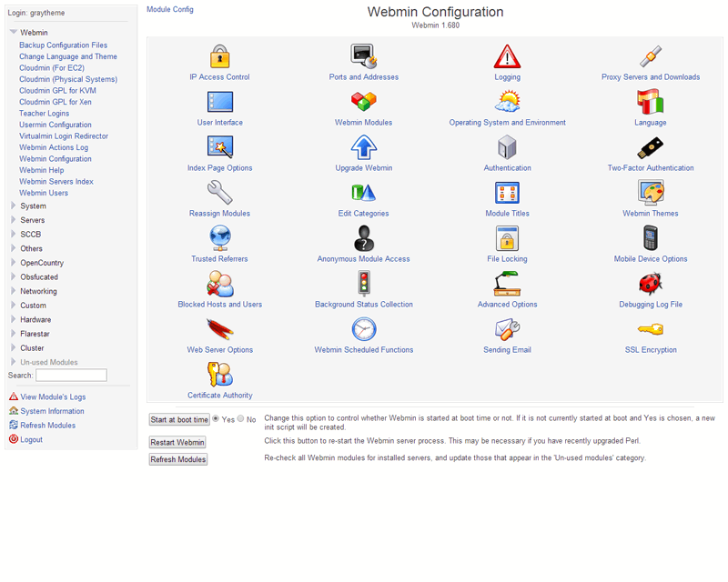Select Yes for start at boot

click(x=216, y=418)
